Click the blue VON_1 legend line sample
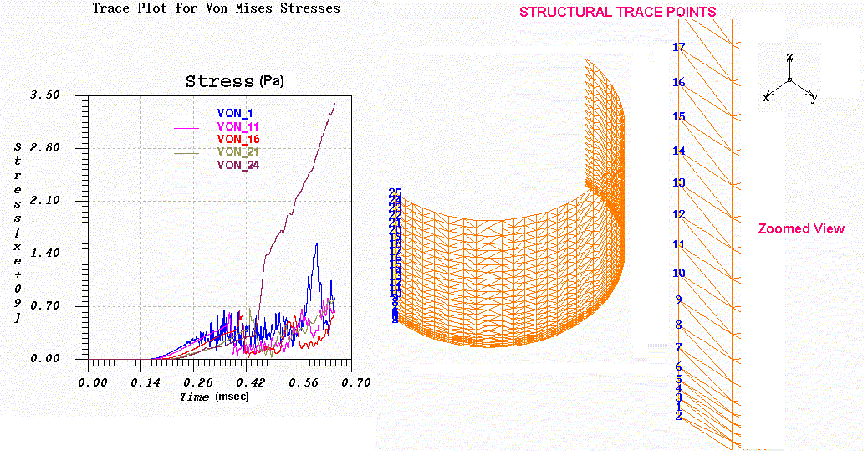The height and width of the screenshot is (456, 868). [186, 115]
